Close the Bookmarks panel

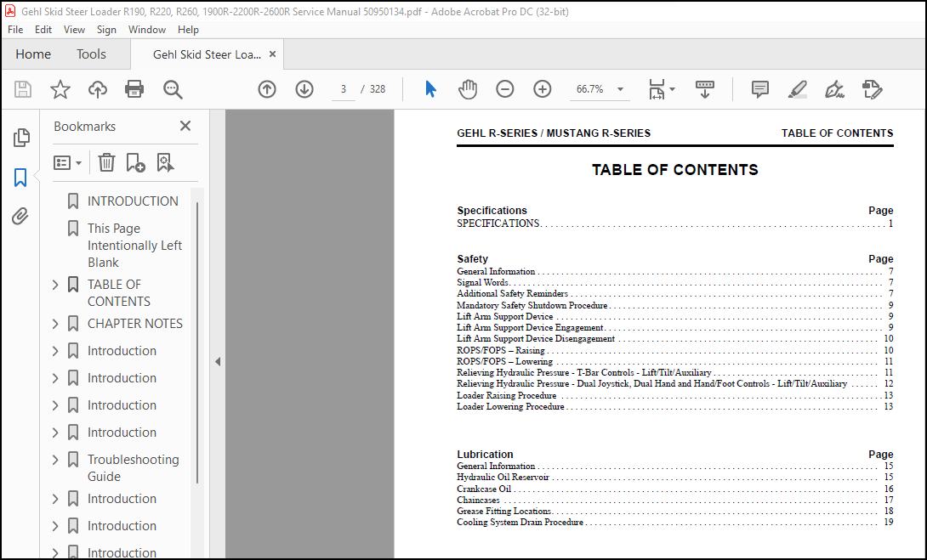[185, 126]
